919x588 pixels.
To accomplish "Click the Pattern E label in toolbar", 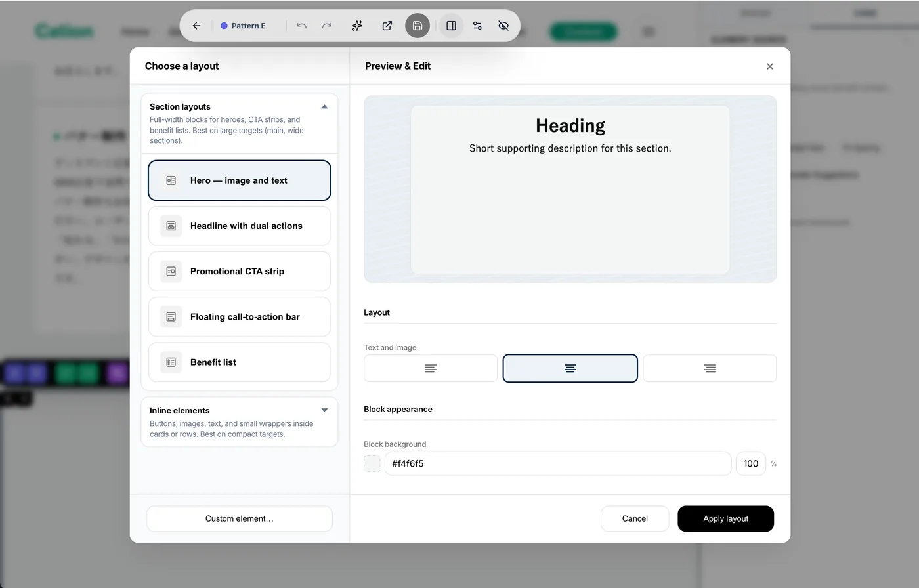I will pos(243,26).
